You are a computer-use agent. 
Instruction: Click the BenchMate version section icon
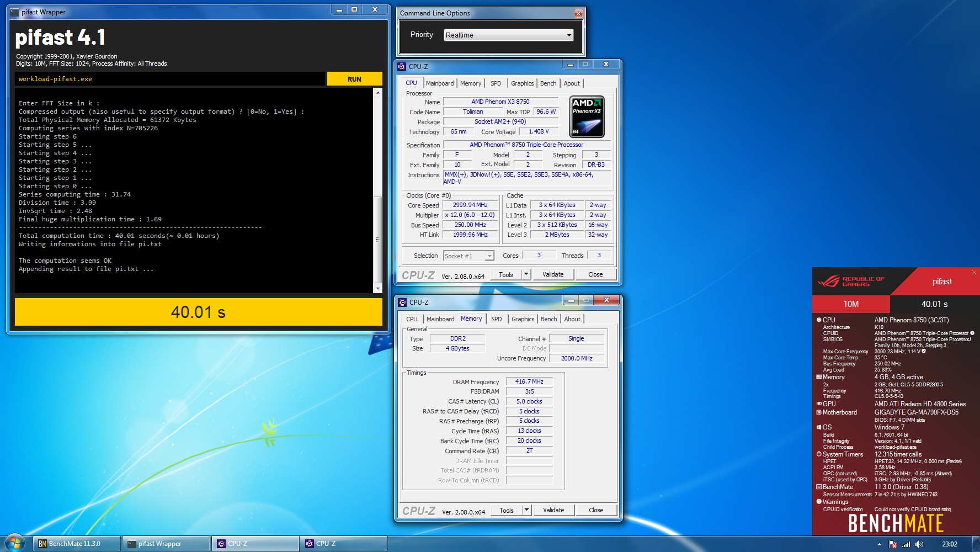coord(819,487)
